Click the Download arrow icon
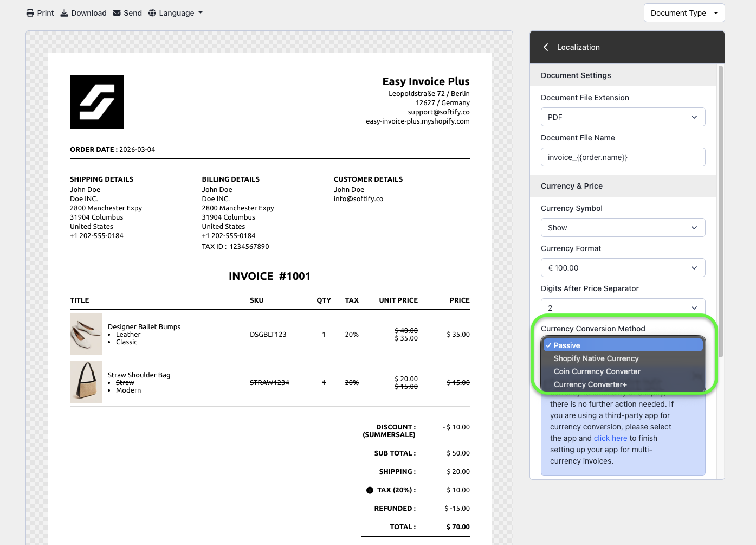 [x=64, y=13]
